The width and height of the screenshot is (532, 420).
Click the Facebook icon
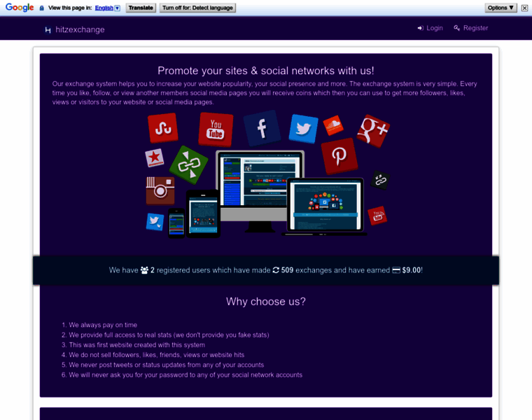(262, 128)
